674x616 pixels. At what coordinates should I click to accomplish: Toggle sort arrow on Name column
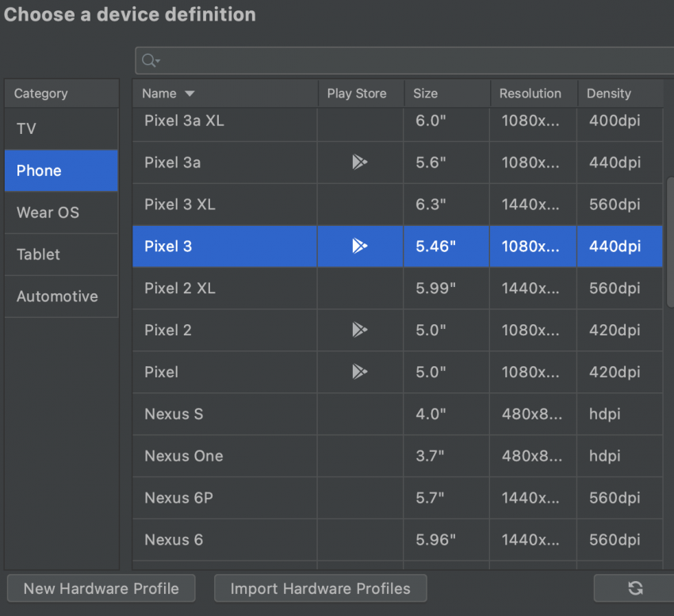tap(190, 94)
